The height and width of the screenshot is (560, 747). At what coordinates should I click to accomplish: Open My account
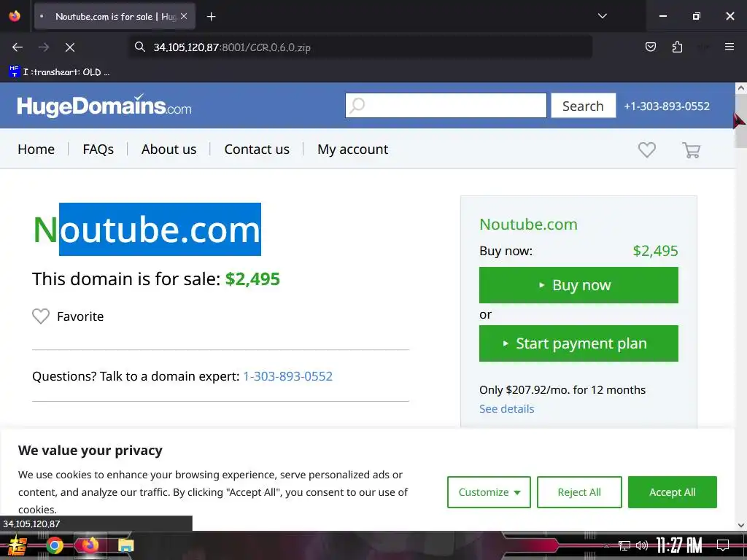[x=352, y=149]
